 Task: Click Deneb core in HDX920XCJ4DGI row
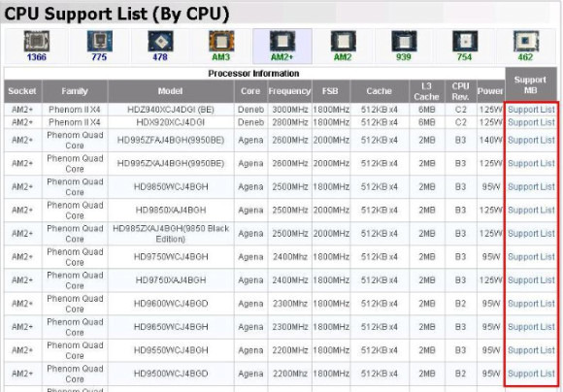point(250,122)
